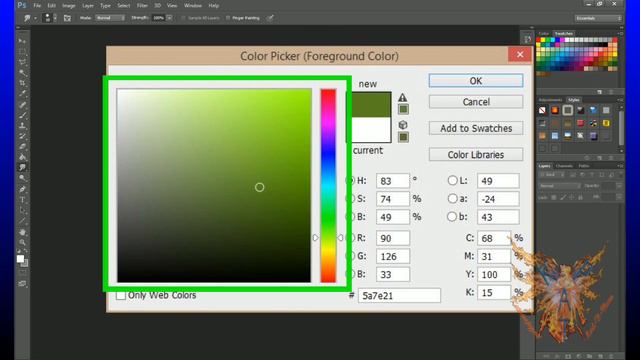Click the R value field showing 90
The image size is (640, 360).
point(393,238)
